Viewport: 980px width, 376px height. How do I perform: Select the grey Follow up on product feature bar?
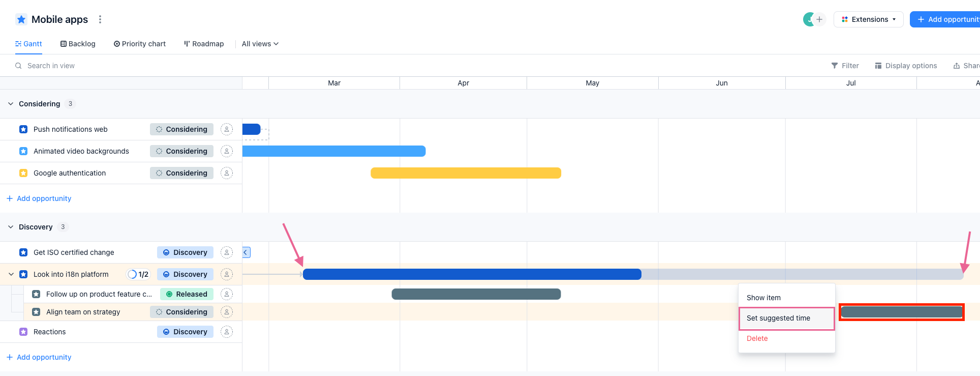pos(476,294)
